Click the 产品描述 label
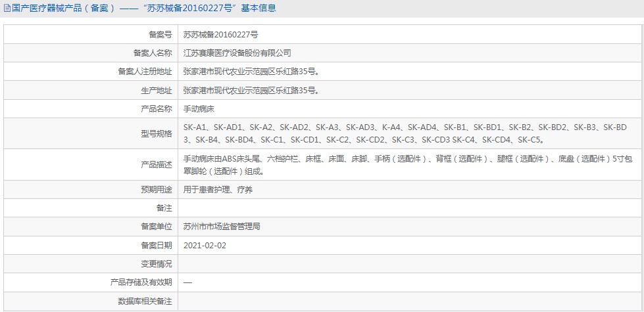The height and width of the screenshot is (312, 644). tap(156, 165)
